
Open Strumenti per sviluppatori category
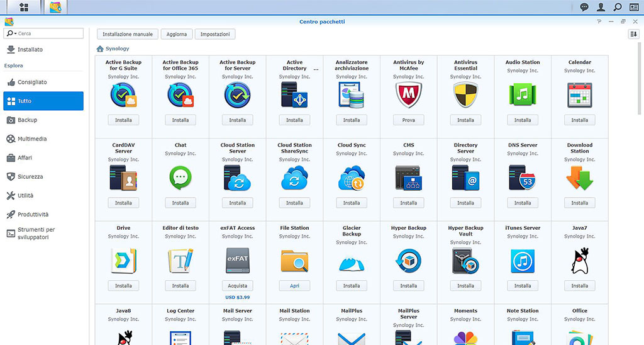tap(43, 233)
